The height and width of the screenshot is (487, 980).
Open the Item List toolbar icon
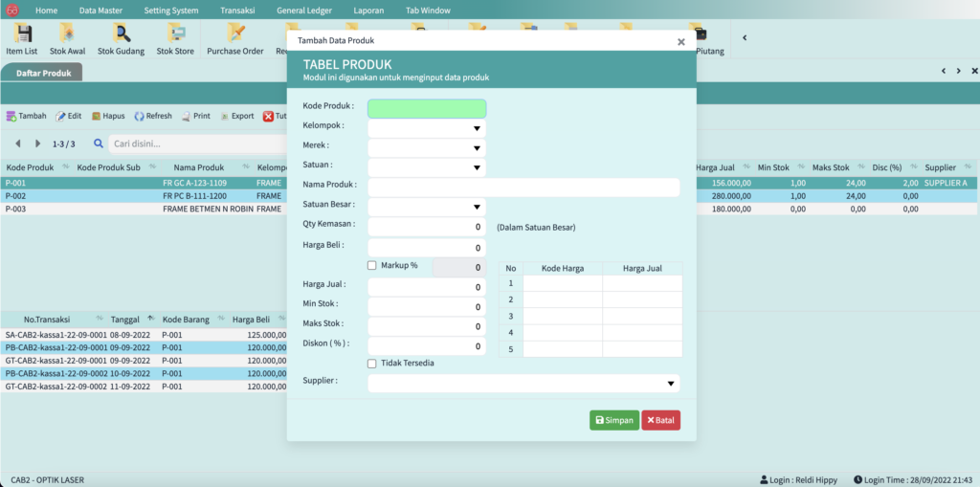coord(21,34)
